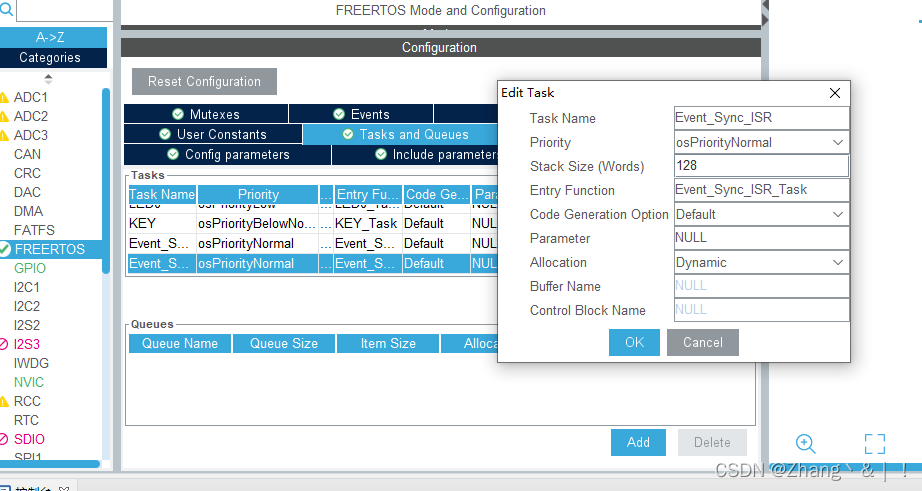This screenshot has width=922, height=491.
Task: Select I2C2 in categories list
Action: 27,306
